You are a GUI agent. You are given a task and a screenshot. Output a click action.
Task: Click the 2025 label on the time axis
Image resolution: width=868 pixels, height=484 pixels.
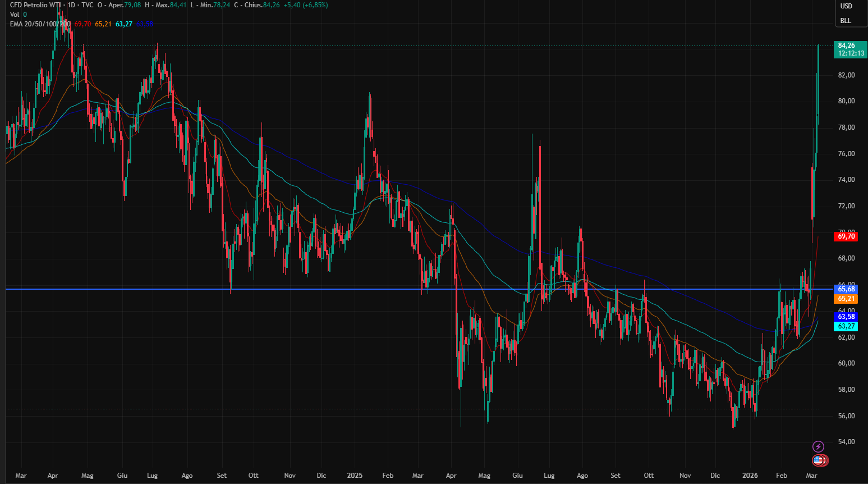point(355,476)
